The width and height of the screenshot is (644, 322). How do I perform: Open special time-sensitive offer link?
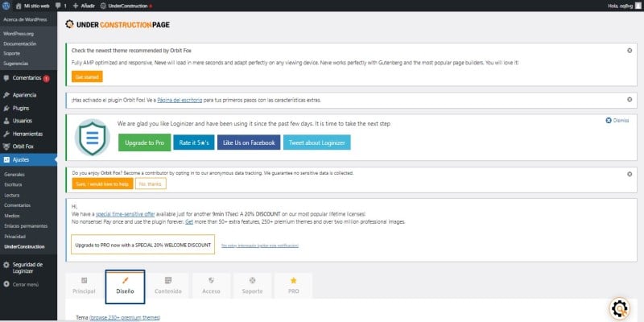coord(126,214)
